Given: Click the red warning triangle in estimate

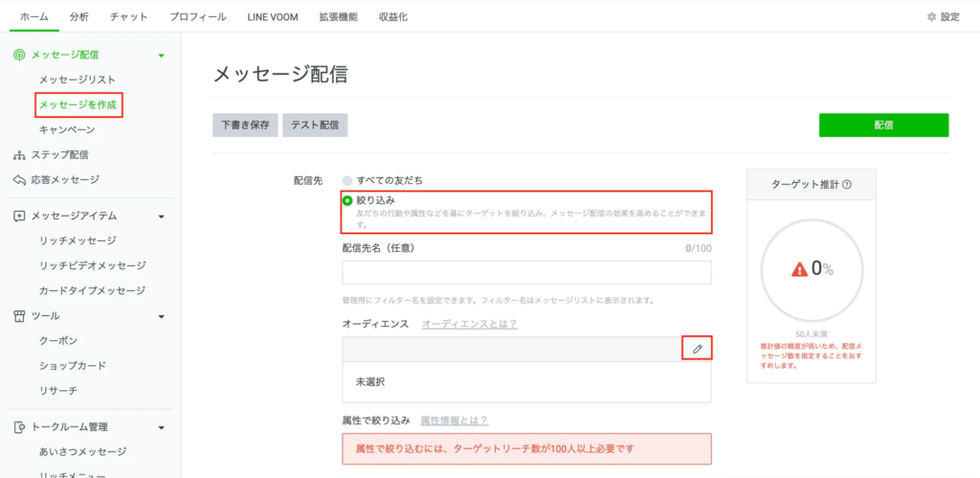Looking at the screenshot, I should pos(799,269).
